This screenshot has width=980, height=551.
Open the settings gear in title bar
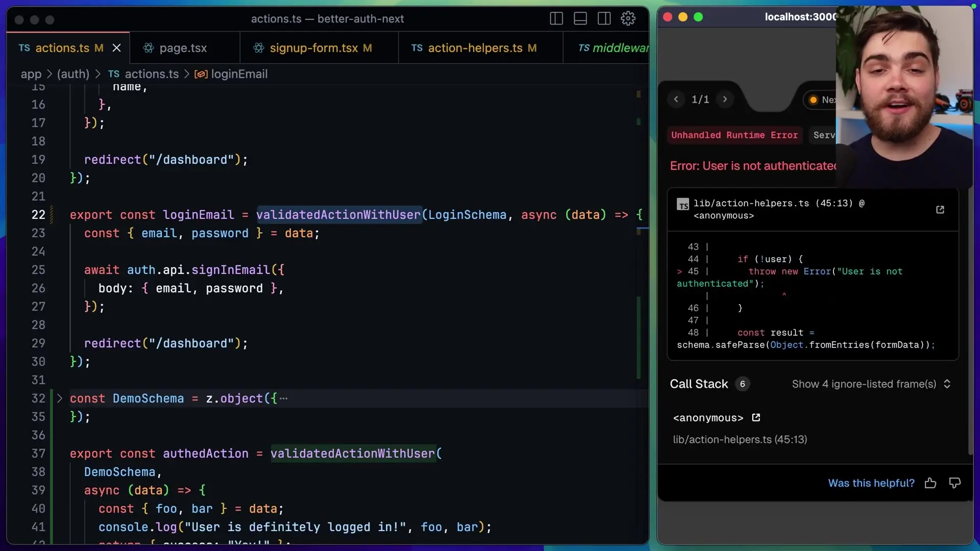pos(628,19)
